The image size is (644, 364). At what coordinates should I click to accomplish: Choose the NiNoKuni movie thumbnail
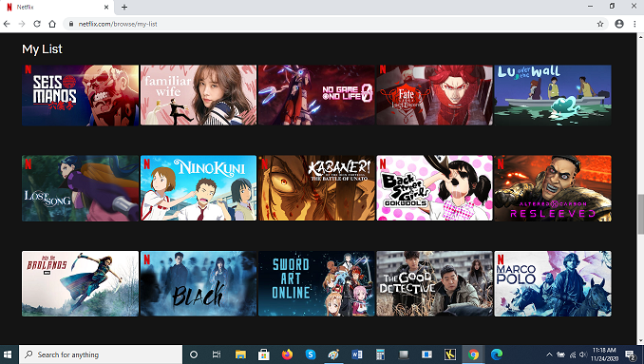pyautogui.click(x=199, y=188)
